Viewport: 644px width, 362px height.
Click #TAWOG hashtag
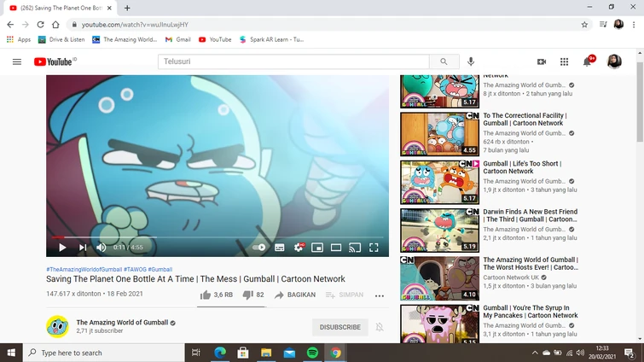pyautogui.click(x=135, y=270)
